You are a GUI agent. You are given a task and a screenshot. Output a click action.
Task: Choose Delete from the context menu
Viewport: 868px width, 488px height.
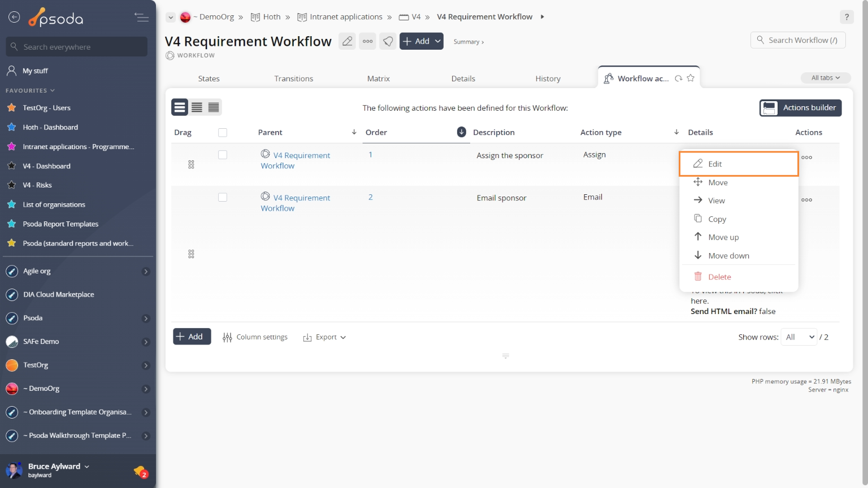coord(739,277)
